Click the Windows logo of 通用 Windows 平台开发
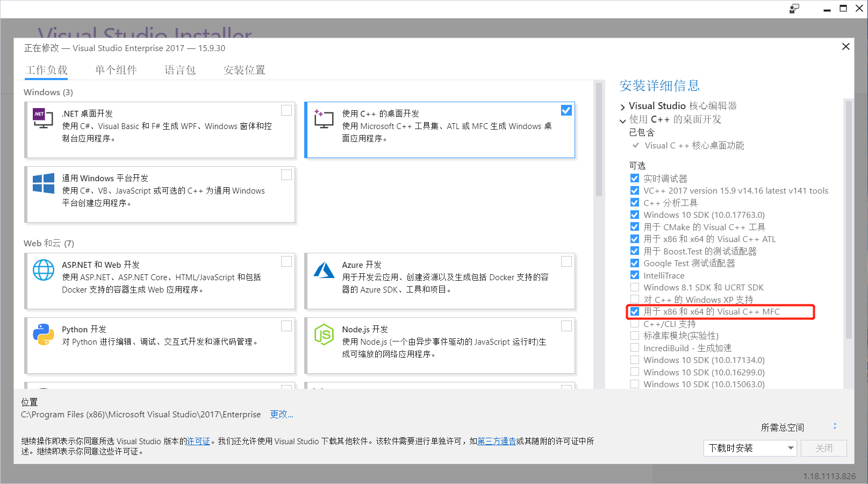The width and height of the screenshot is (868, 484). pos(44,183)
